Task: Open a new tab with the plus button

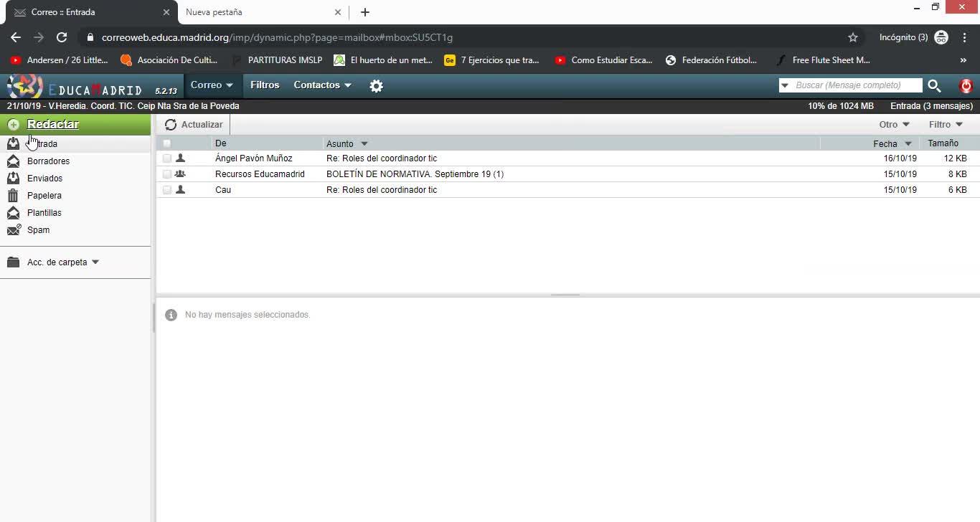Action: pos(365,12)
